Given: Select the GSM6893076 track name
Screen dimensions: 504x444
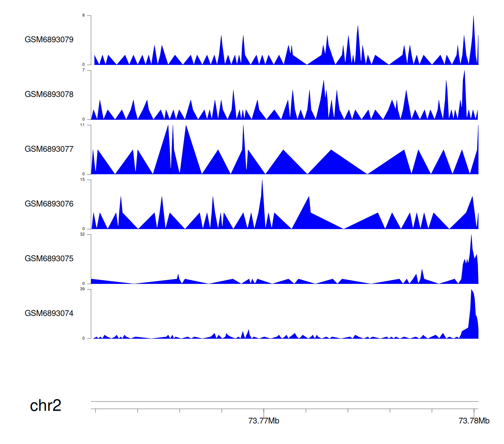Looking at the screenshot, I should [x=49, y=204].
